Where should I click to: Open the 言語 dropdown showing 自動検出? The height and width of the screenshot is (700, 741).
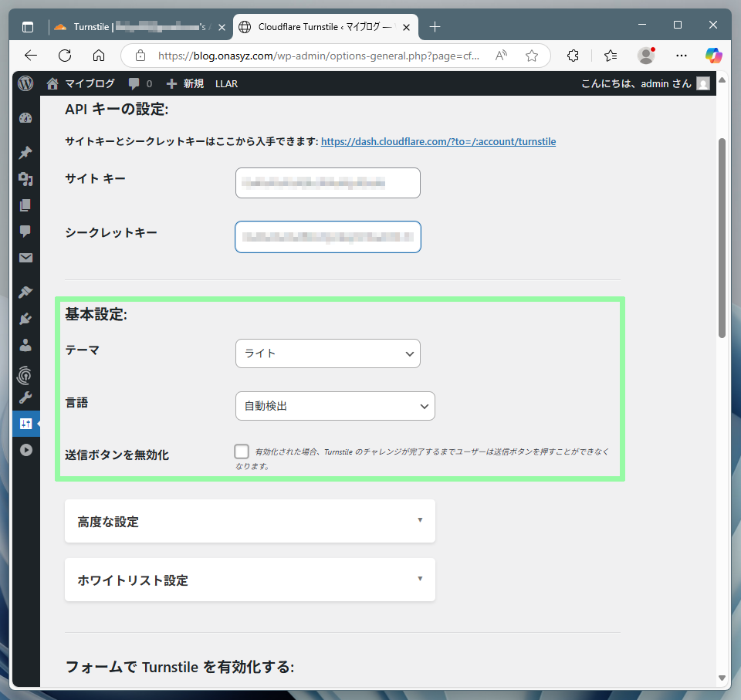click(x=335, y=406)
